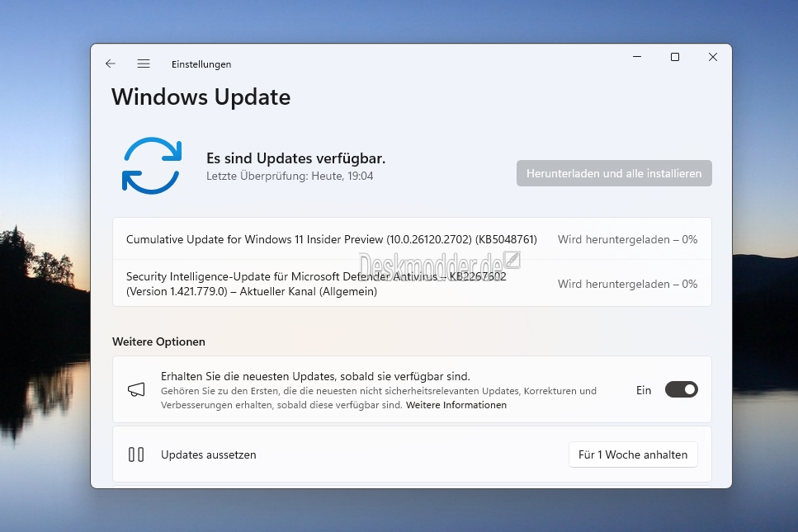This screenshot has height=532, width=798.
Task: Open the Weitere Informationen link
Action: 456,405
